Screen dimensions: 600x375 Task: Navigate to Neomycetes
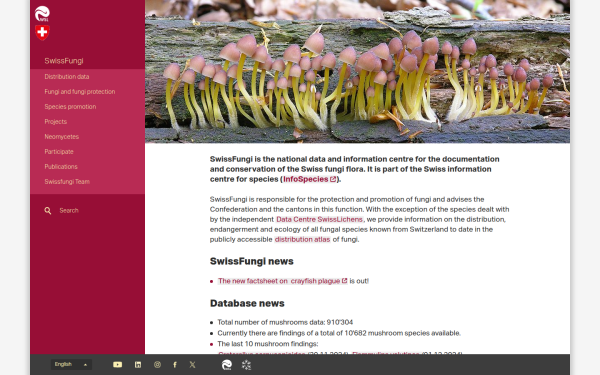pyautogui.click(x=62, y=136)
